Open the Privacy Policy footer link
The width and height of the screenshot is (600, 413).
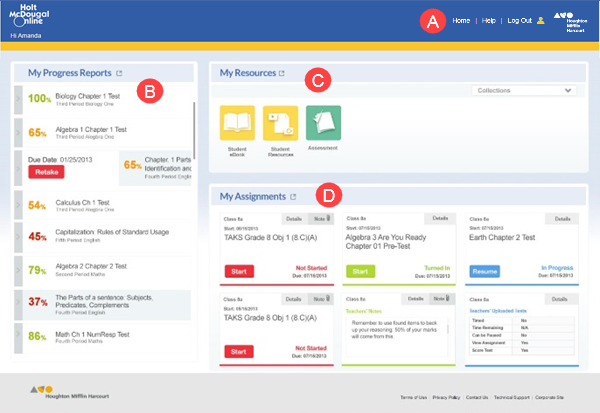coord(446,397)
